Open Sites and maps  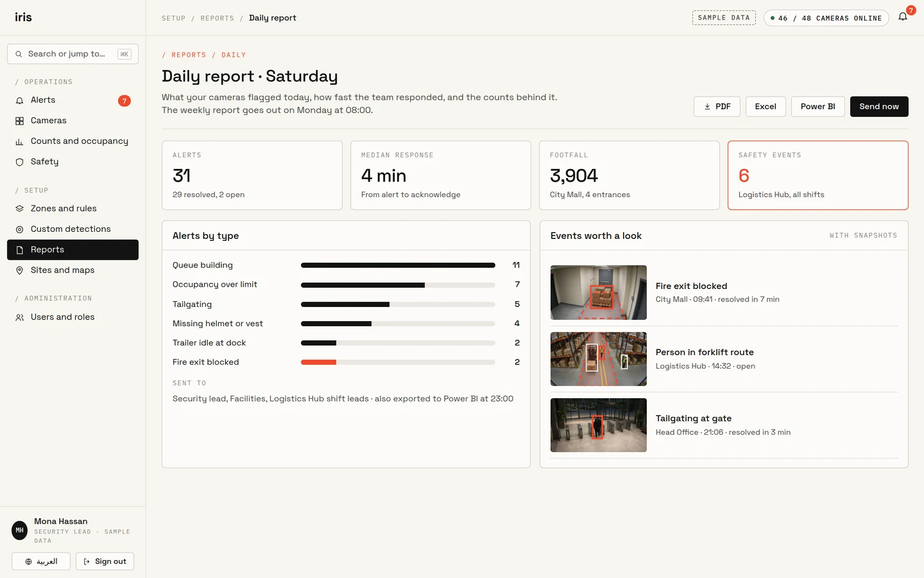[x=73, y=270]
